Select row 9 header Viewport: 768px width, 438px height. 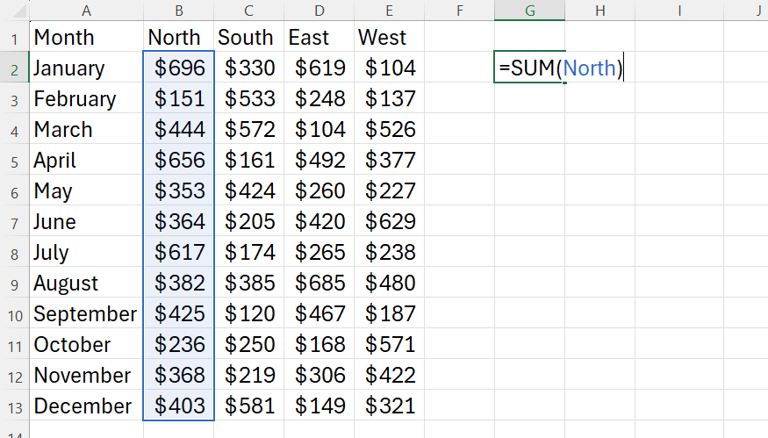click(15, 284)
